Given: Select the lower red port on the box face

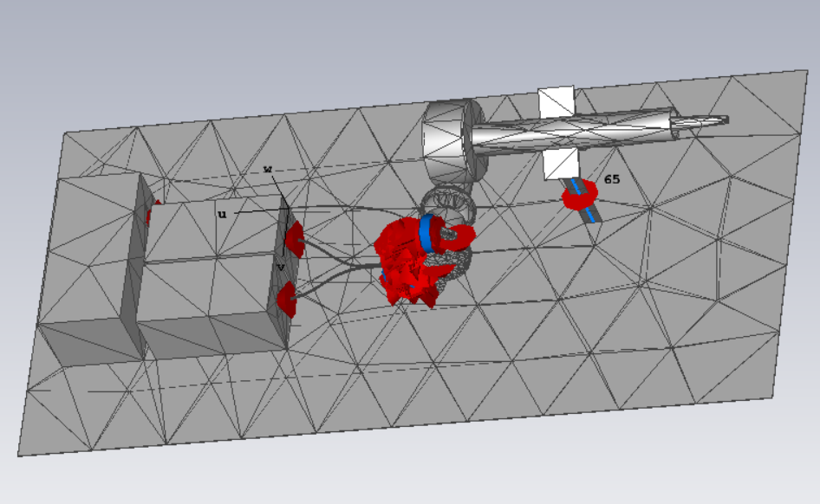Looking at the screenshot, I should pos(287,300).
